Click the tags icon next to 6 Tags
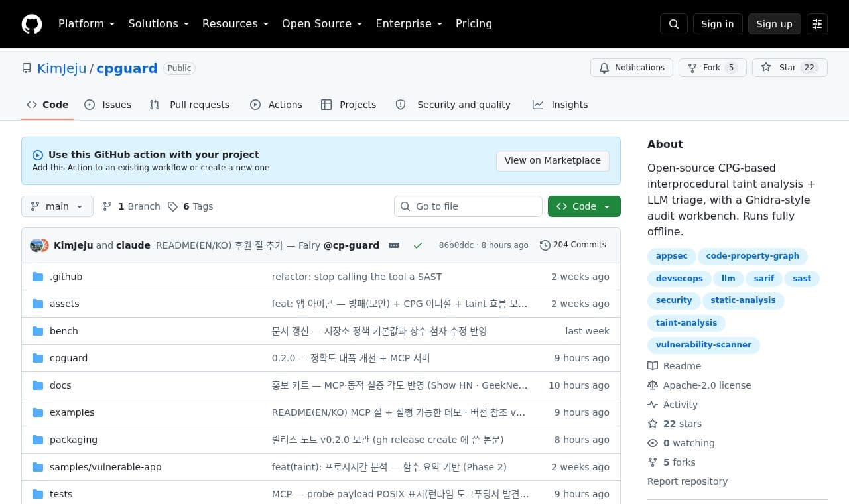 click(172, 206)
